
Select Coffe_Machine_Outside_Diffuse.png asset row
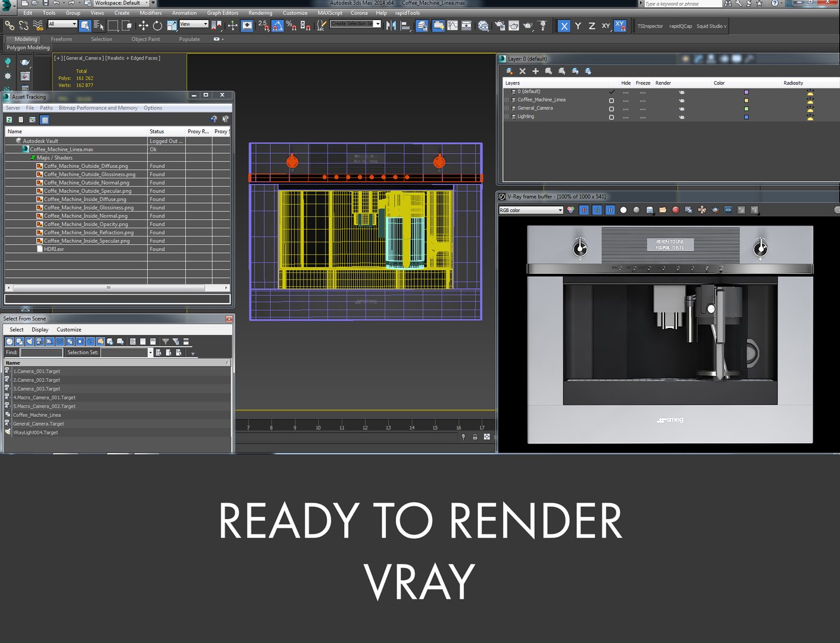118,166
